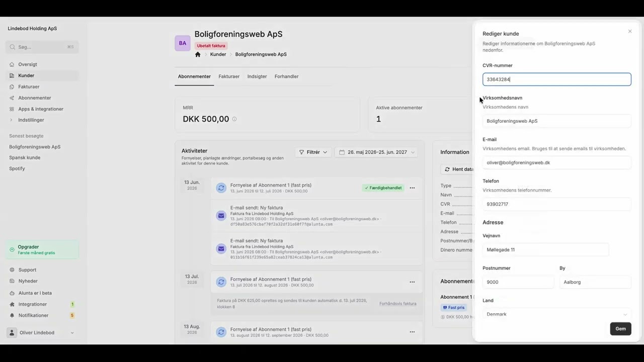Open recently visited Spotify
644x362 pixels.
pos(17,168)
